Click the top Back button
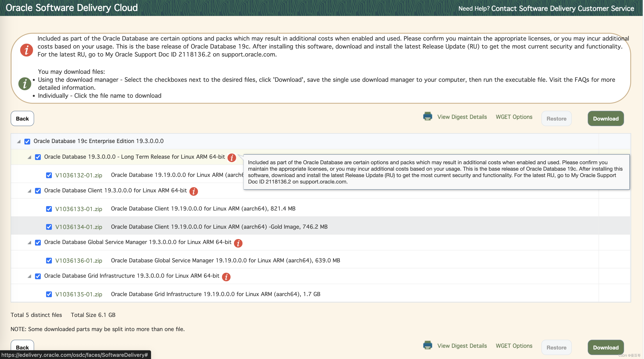 pos(23,119)
